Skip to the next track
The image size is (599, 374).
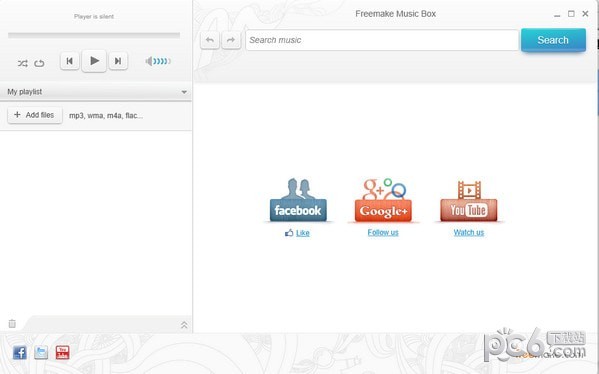point(118,61)
